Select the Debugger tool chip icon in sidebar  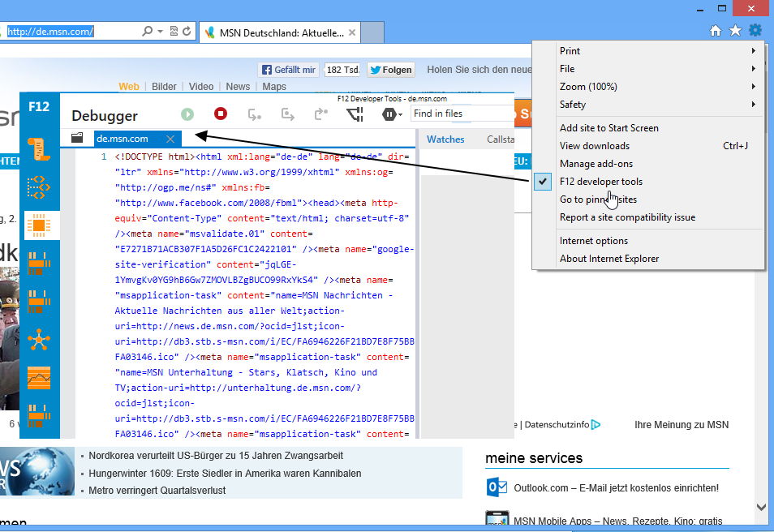(x=39, y=225)
